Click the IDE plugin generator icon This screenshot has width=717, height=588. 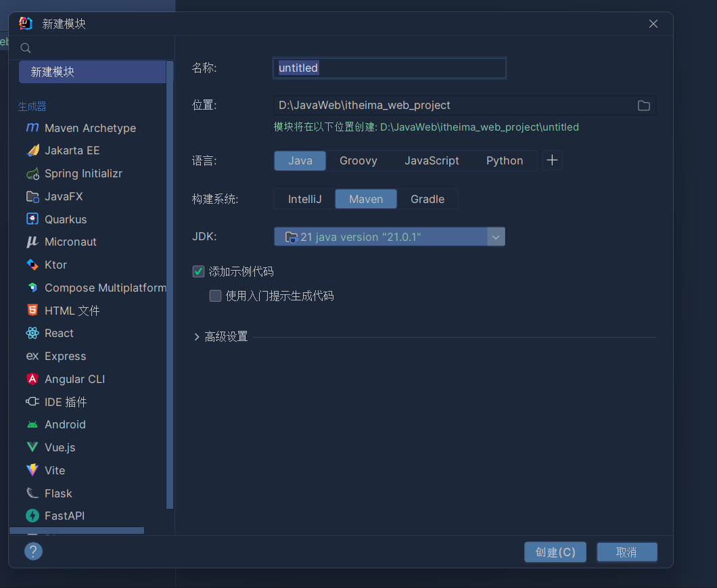[32, 402]
